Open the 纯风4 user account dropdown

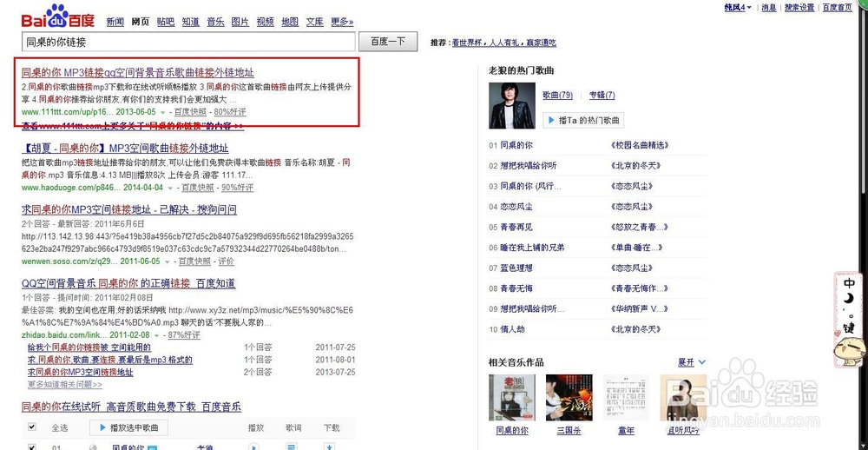click(738, 7)
